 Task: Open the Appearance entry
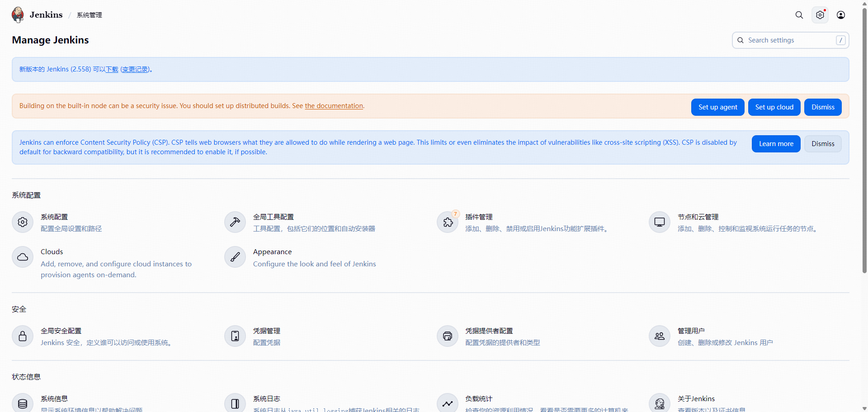(x=272, y=252)
